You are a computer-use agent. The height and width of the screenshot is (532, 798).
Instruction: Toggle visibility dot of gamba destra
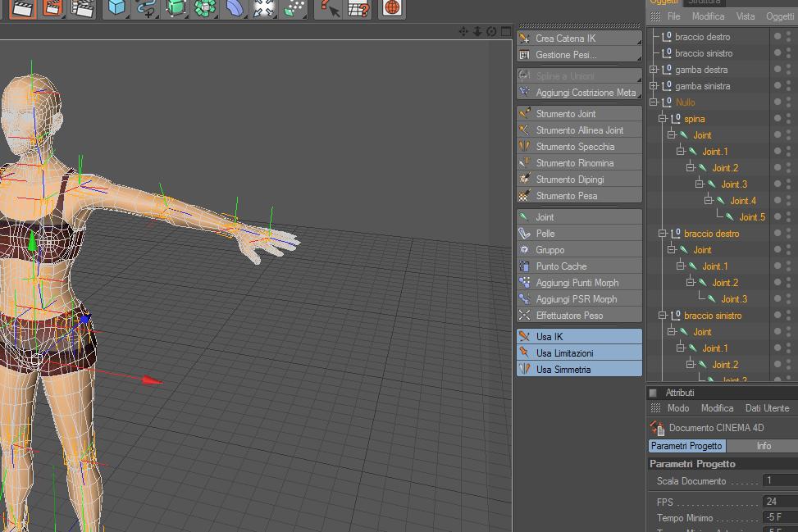[777, 69]
